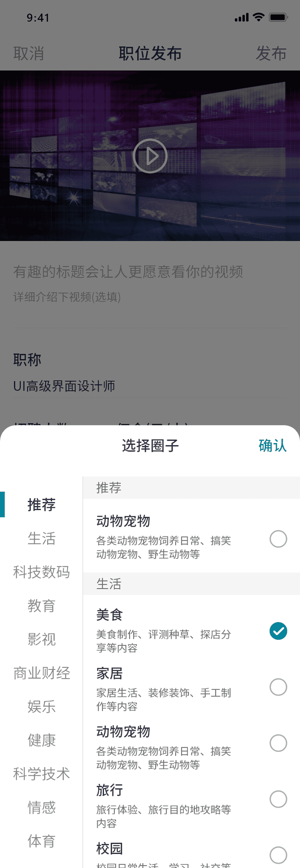
Task: Tap 发布 to publish the job
Action: [x=271, y=53]
